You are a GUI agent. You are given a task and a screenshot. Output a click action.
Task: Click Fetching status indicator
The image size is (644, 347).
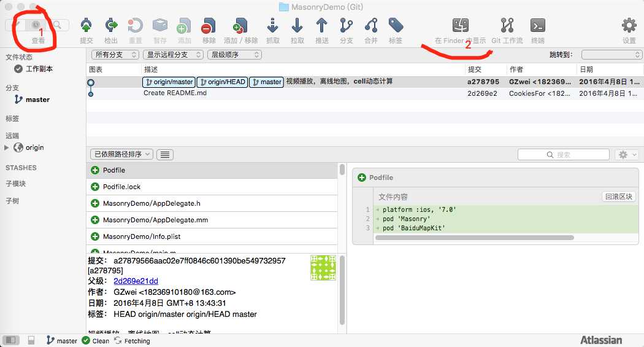tap(132, 340)
